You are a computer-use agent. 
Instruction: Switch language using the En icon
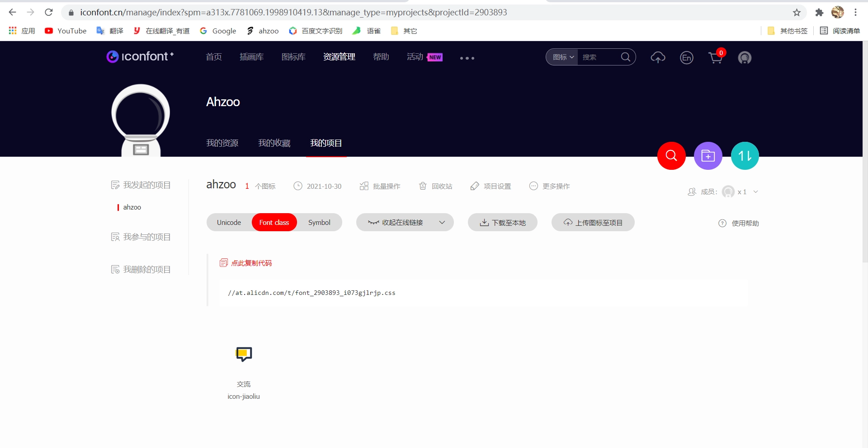(x=686, y=58)
